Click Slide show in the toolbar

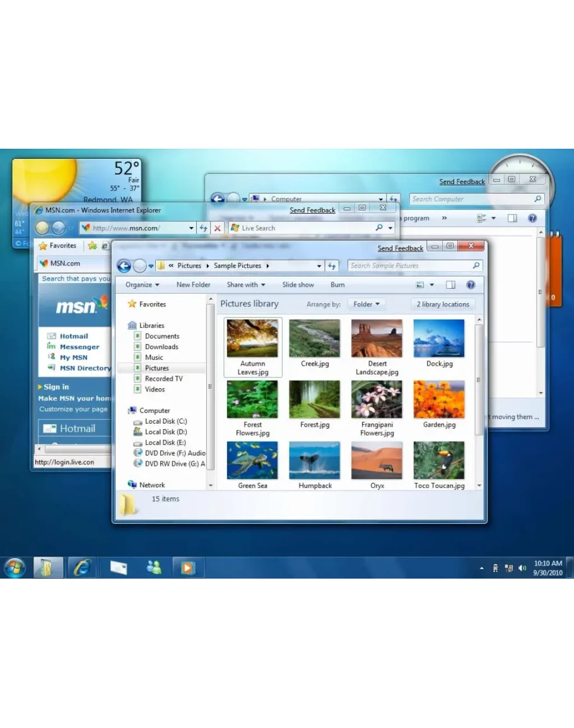coord(298,285)
